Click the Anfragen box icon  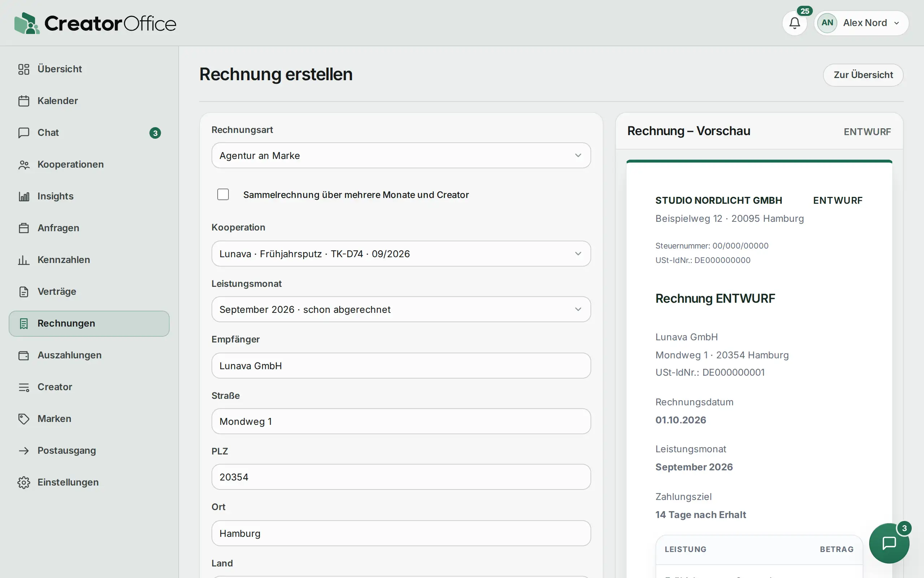(x=24, y=228)
